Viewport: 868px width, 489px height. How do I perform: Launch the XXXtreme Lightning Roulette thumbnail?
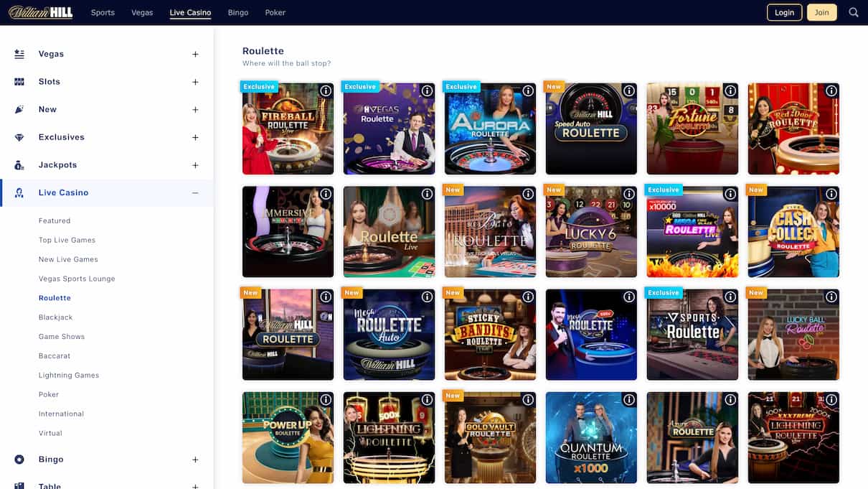click(x=793, y=437)
